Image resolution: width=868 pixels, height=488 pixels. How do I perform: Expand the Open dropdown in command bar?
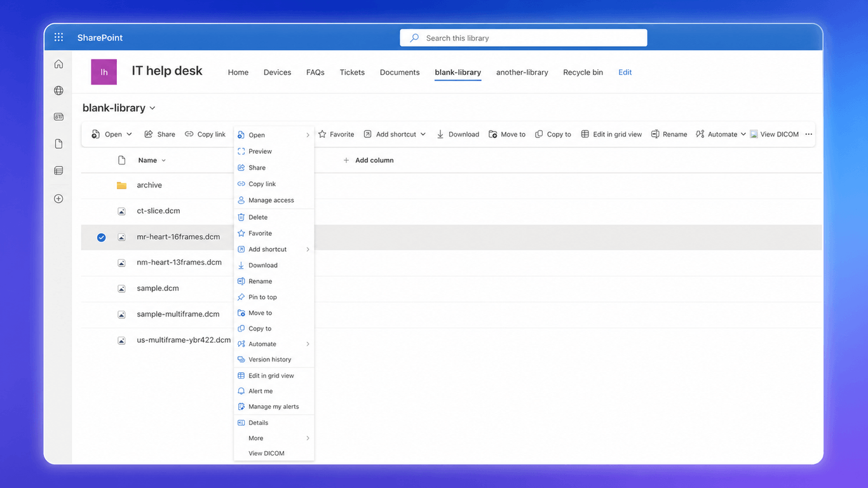point(129,134)
